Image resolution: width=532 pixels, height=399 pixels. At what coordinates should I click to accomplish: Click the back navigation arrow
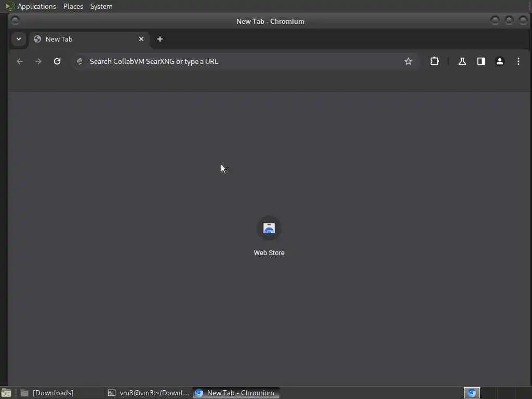(x=20, y=61)
